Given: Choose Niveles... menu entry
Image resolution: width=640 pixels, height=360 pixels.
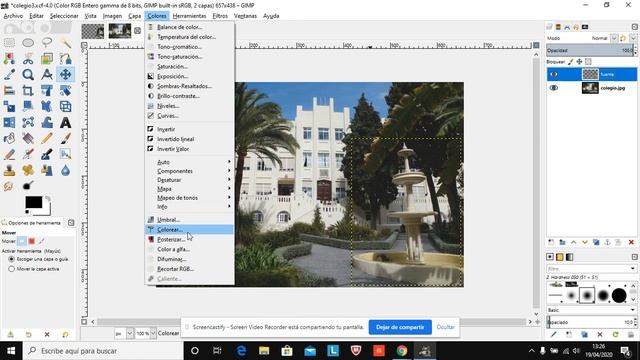Looking at the screenshot, I should (x=190, y=106).
